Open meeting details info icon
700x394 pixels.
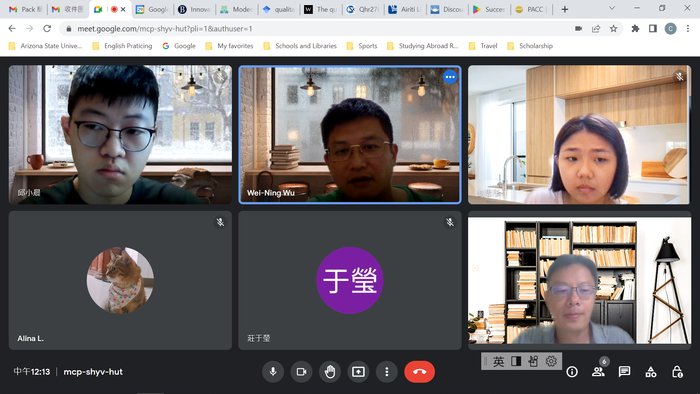(572, 372)
